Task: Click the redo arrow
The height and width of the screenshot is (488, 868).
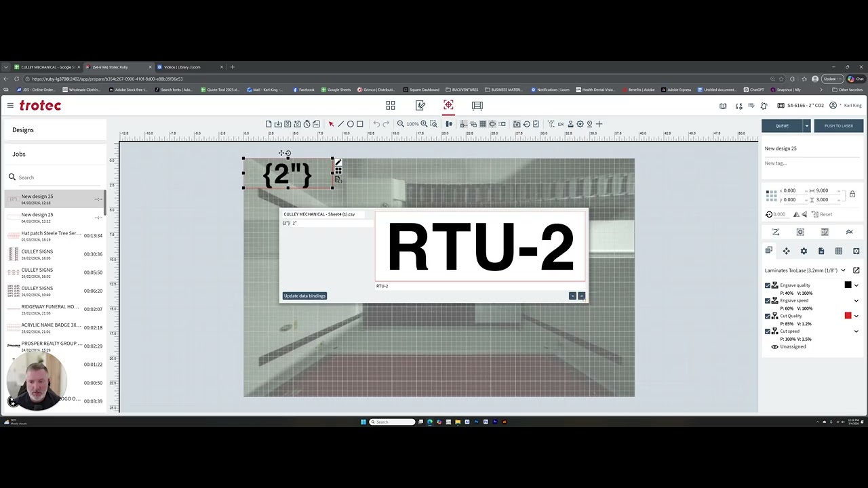Action: click(386, 124)
